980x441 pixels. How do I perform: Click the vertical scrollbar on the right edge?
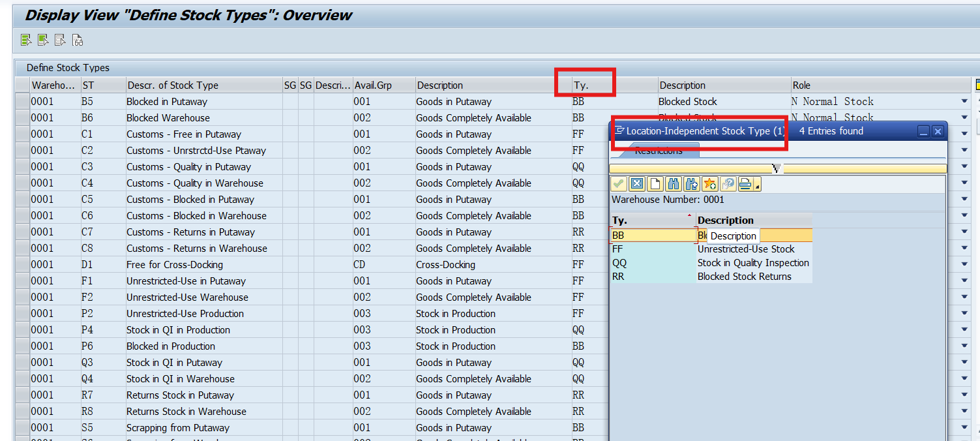pos(975,261)
